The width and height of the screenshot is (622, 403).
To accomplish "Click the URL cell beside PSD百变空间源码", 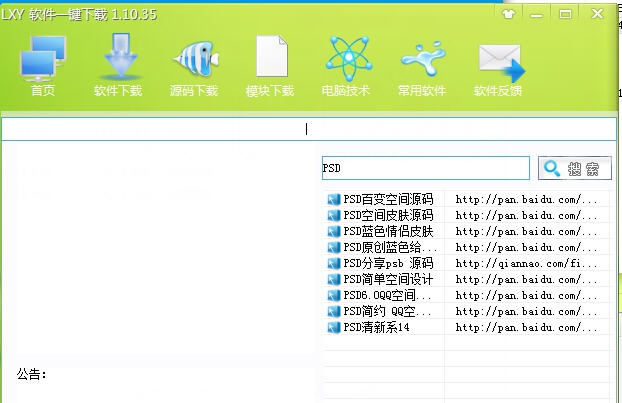I will click(x=526, y=199).
